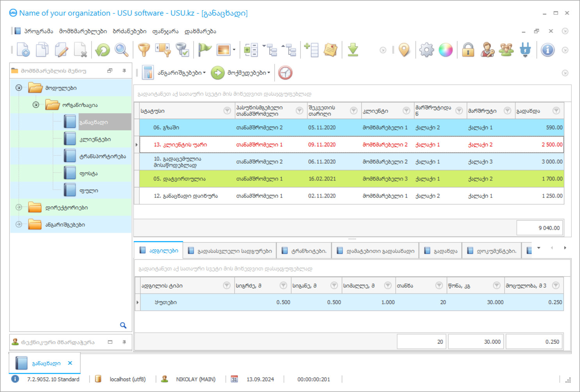Open the დახმარება menu
This screenshot has height=392, width=580.
pos(200,31)
